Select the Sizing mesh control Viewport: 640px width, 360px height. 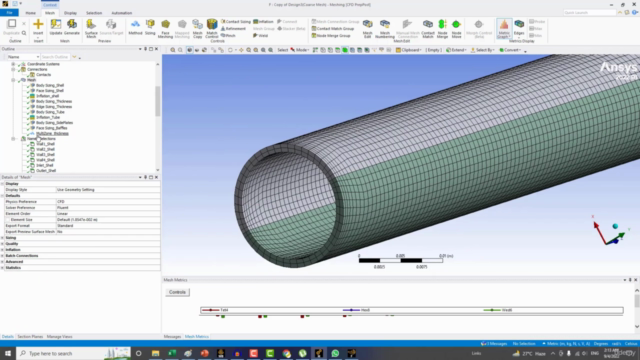(x=150, y=27)
